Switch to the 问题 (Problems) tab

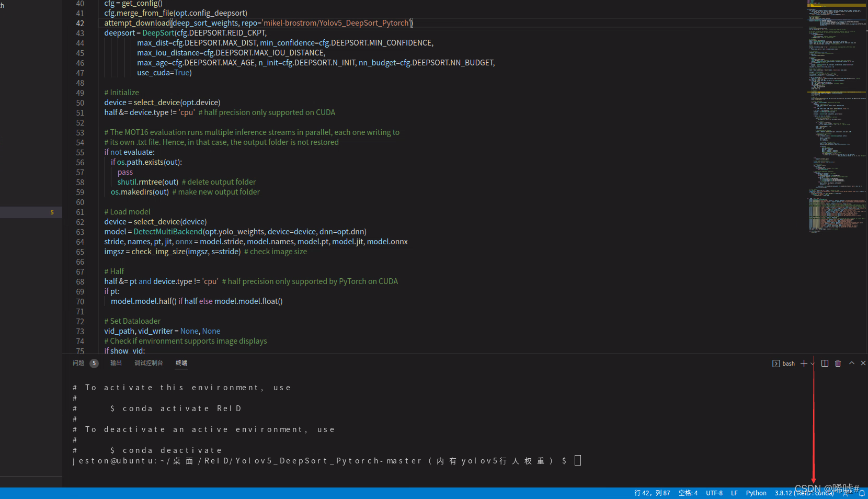78,363
